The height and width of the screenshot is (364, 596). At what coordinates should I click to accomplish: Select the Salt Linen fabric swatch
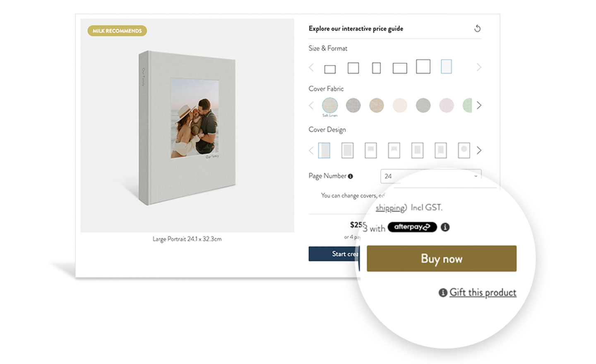[330, 105]
